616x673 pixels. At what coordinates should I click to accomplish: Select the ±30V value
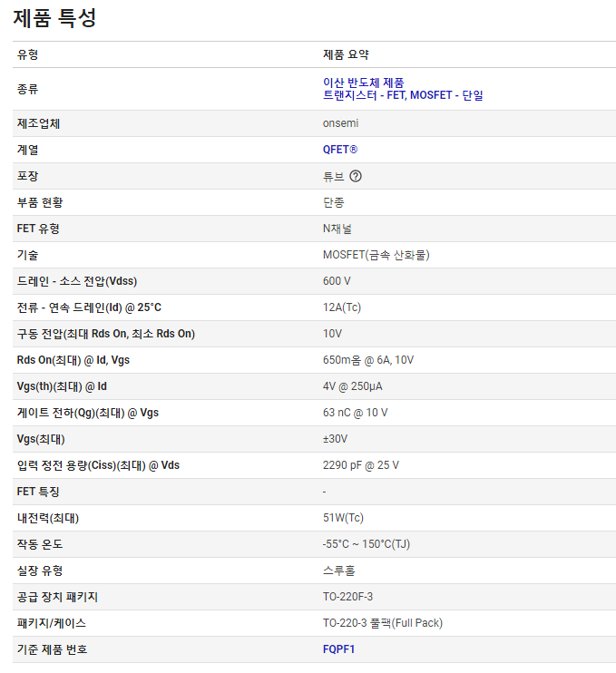click(x=336, y=439)
